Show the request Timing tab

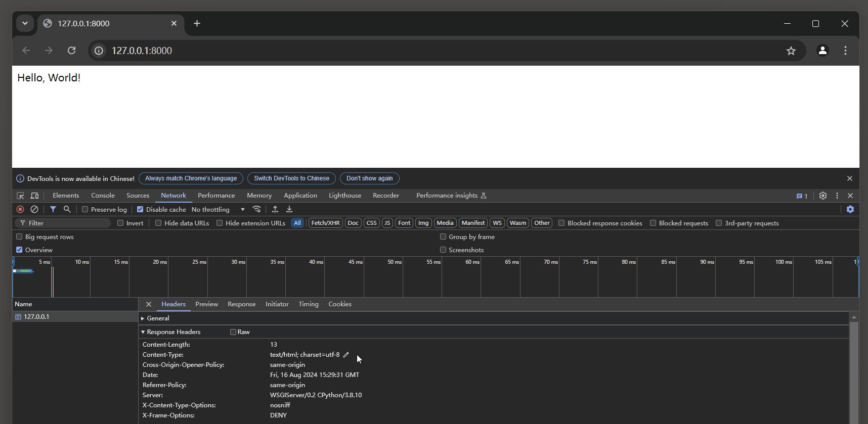pos(309,304)
